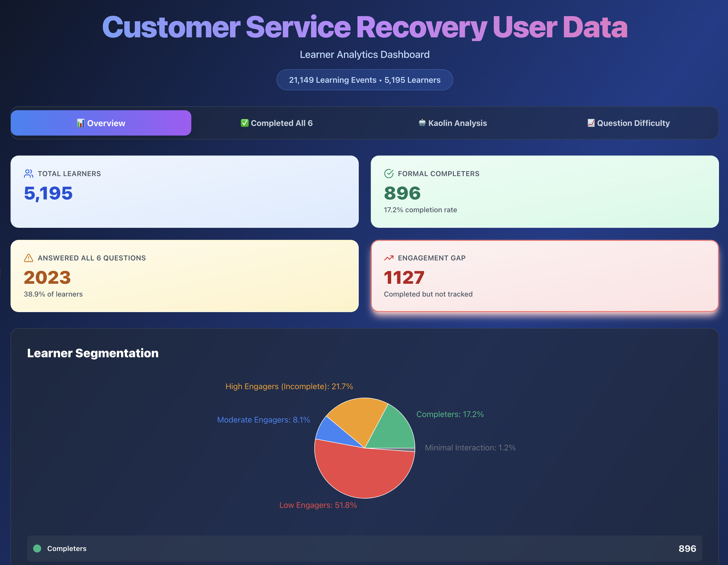Select the Question Difficulty tab
This screenshot has width=728, height=565.
(x=628, y=123)
